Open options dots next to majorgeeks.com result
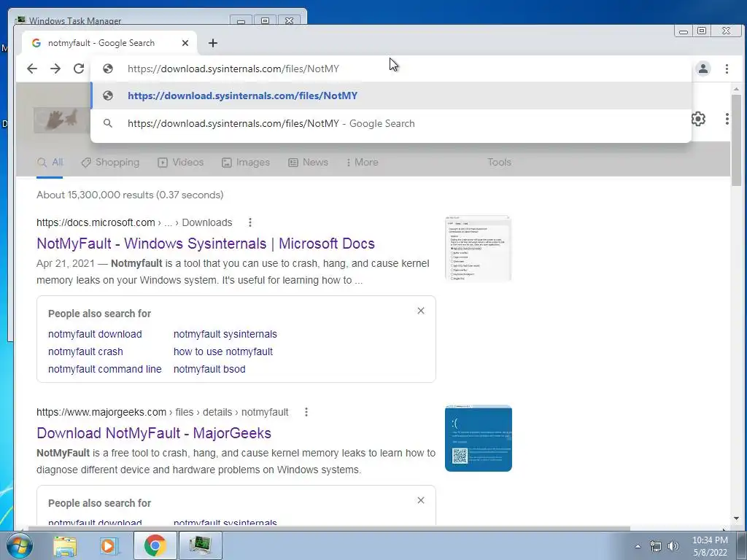Viewport: 747px width, 560px height. click(306, 412)
